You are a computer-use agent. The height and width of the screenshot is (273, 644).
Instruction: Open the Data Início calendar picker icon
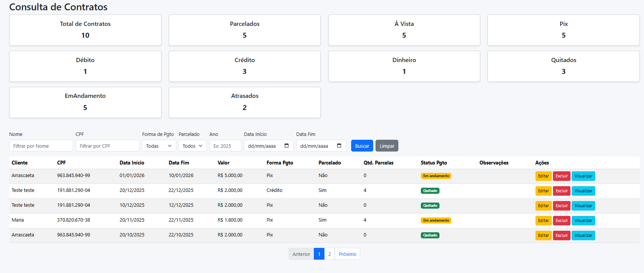pyautogui.click(x=286, y=146)
